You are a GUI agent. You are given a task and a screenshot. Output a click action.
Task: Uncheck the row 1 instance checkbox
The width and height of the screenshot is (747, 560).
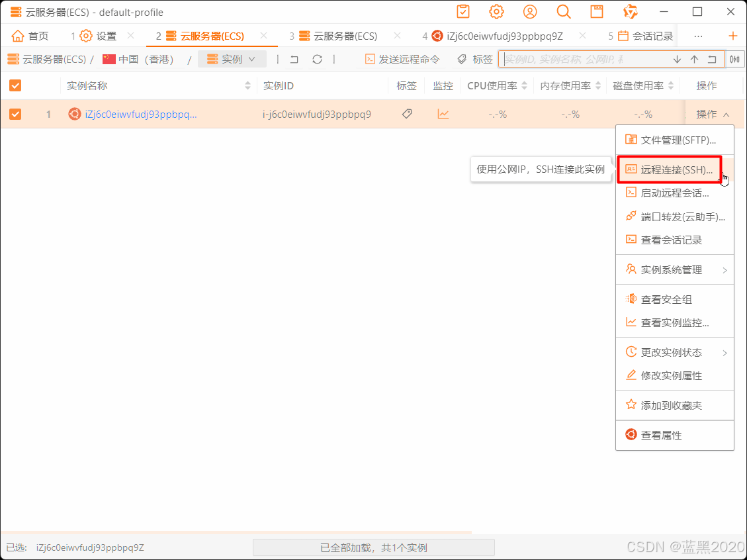tap(15, 114)
